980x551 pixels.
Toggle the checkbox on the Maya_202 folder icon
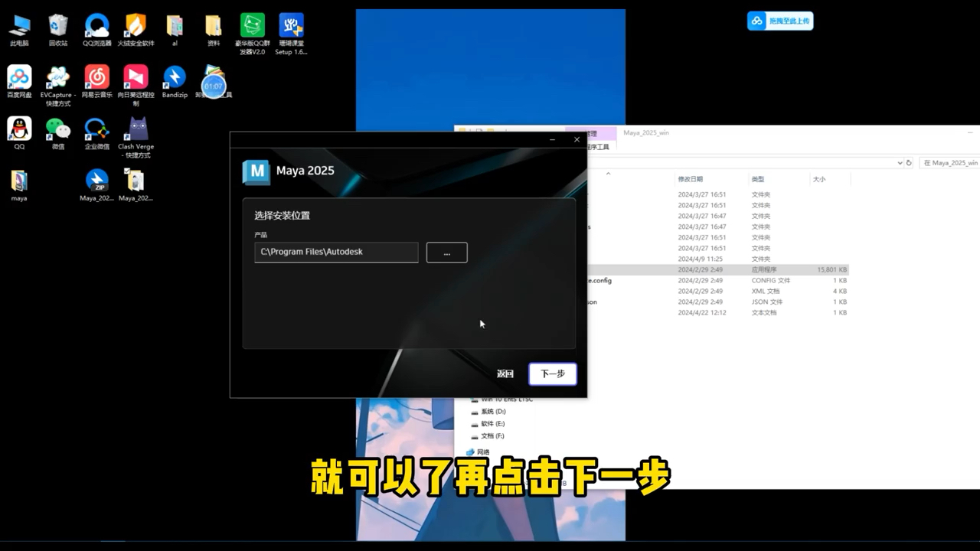[x=127, y=171]
